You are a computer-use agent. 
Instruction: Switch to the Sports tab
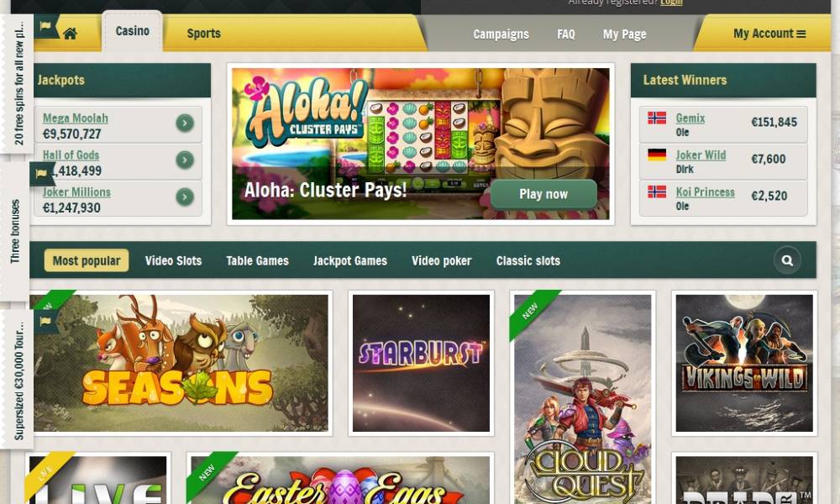pyautogui.click(x=203, y=34)
